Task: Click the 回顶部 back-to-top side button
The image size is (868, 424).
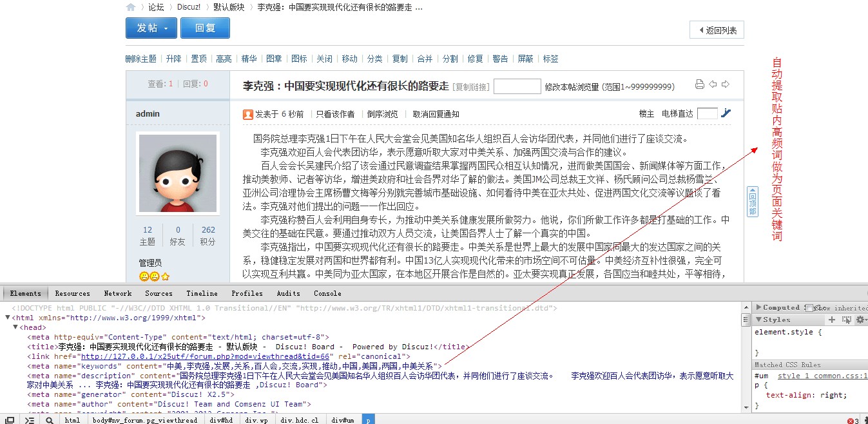Action: 752,201
